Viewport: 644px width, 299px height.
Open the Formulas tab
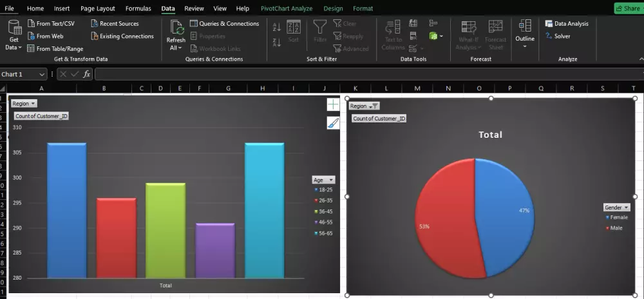(x=138, y=8)
